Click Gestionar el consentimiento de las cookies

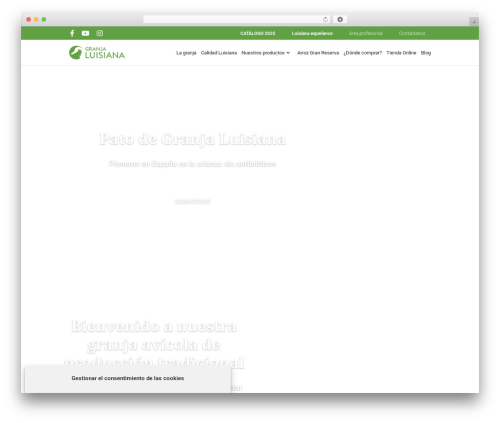(x=128, y=378)
